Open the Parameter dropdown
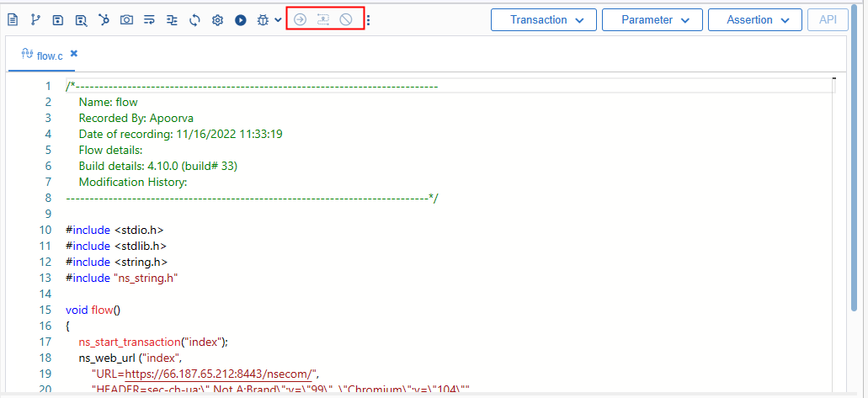The width and height of the screenshot is (868, 398). 652,20
